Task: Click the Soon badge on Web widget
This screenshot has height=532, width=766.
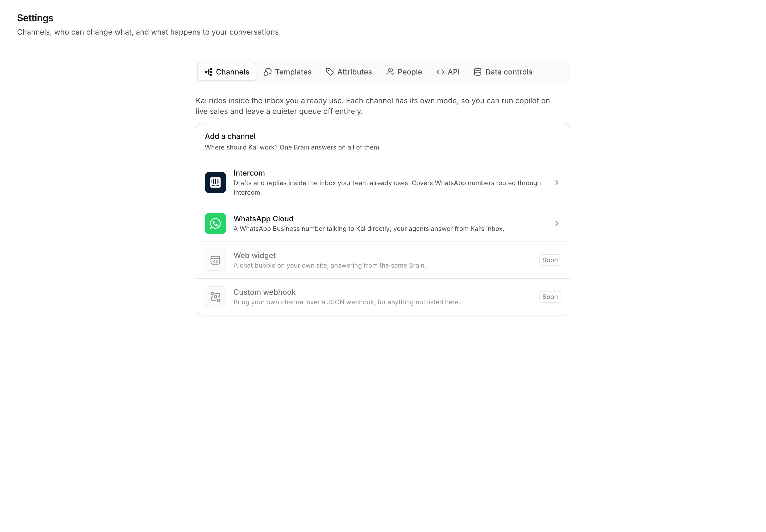Action: coord(550,260)
